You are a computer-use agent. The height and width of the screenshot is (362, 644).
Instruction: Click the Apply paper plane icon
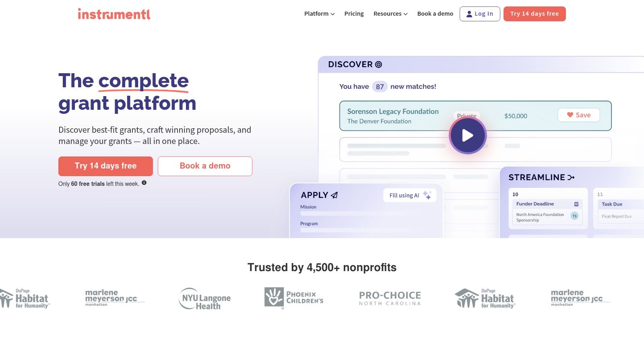pos(334,195)
